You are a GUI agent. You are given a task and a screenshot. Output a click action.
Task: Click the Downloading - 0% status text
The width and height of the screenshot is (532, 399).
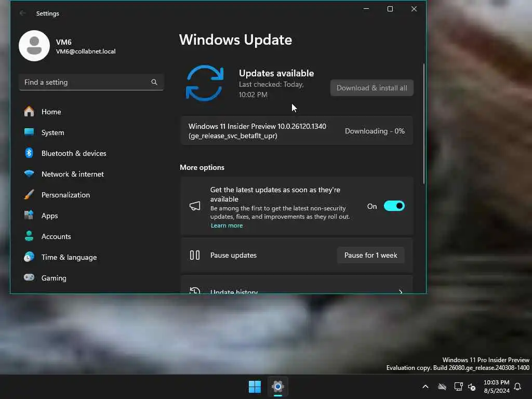coord(375,131)
